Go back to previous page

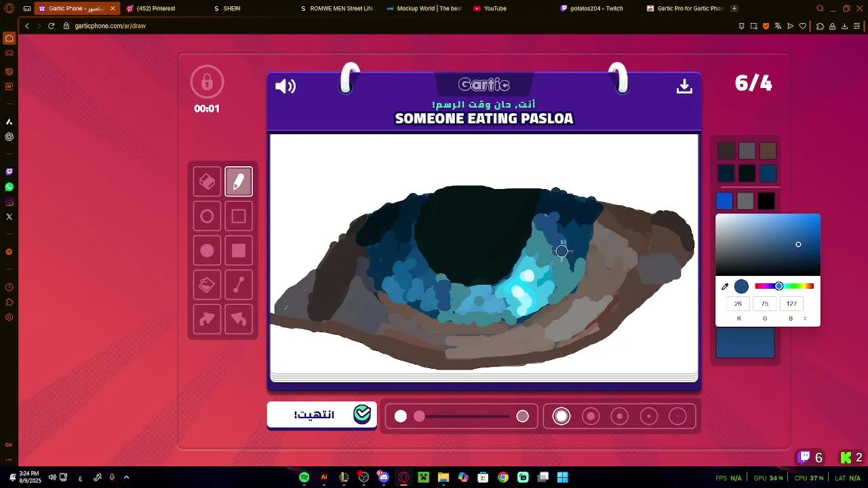[27, 26]
